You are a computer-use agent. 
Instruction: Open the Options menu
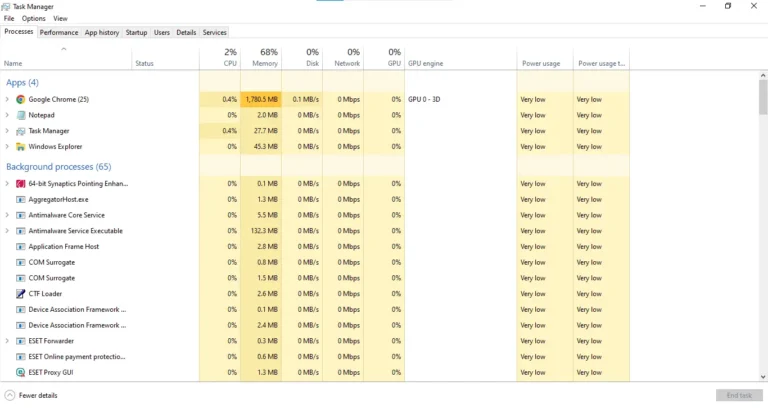[33, 19]
